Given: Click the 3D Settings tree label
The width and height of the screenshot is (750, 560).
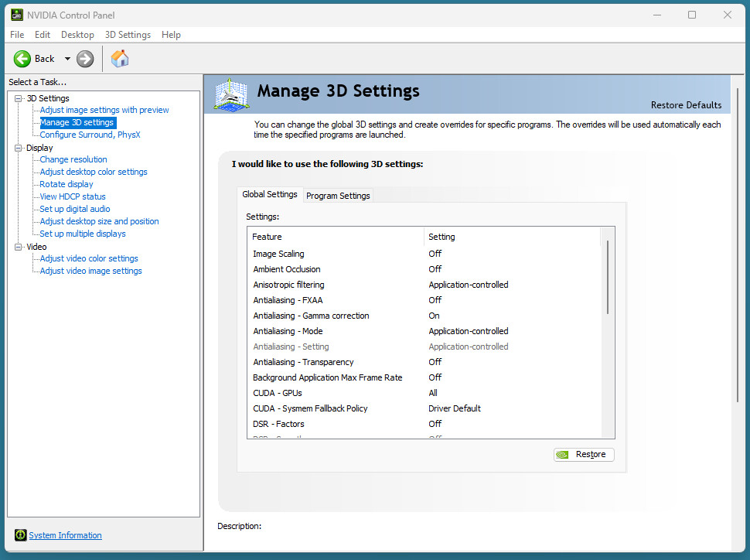Looking at the screenshot, I should (48, 98).
